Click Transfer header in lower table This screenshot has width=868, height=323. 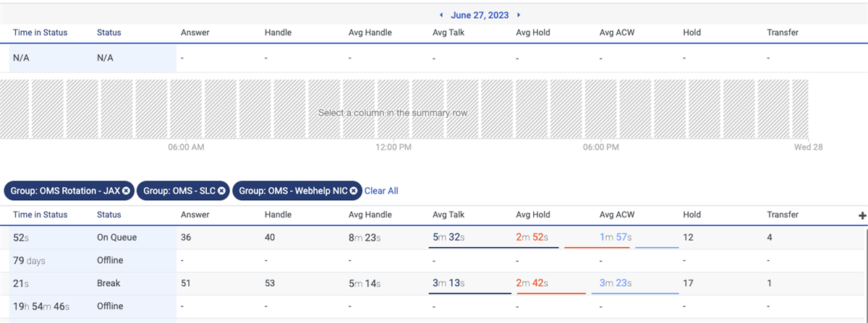pyautogui.click(x=783, y=215)
